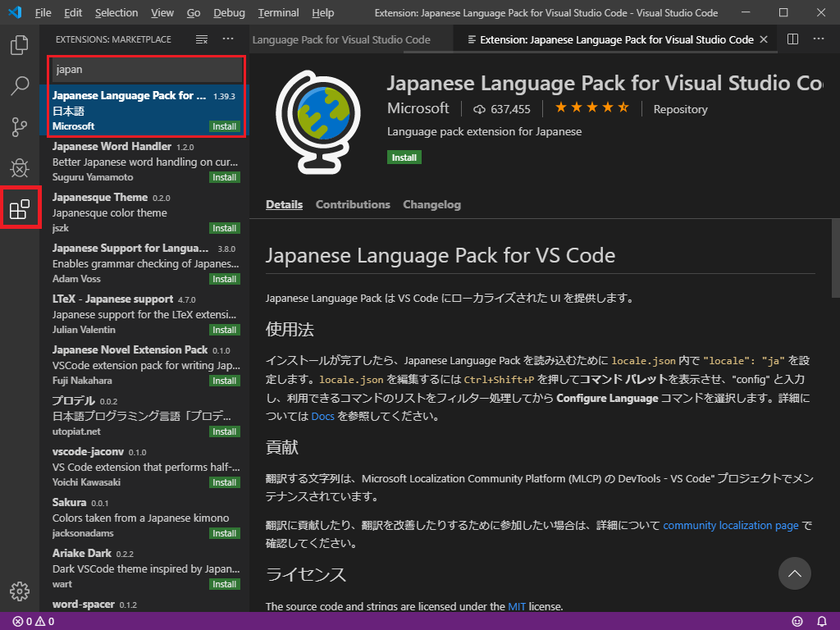Open the Repository link
The image size is (840, 630).
pos(680,109)
